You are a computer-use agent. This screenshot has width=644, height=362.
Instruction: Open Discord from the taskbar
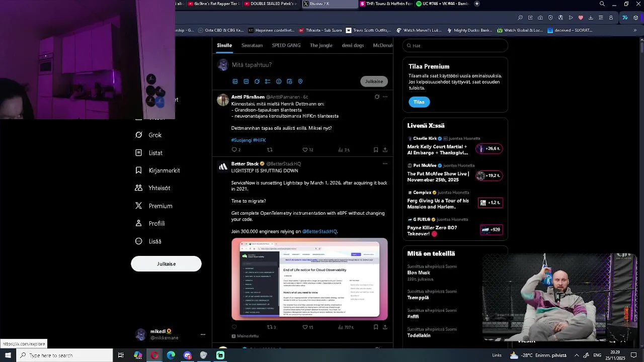tap(188, 355)
